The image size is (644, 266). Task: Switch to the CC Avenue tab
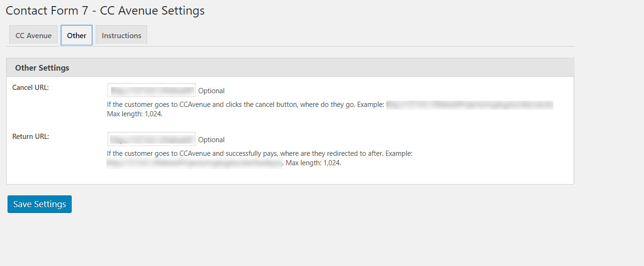pos(33,35)
